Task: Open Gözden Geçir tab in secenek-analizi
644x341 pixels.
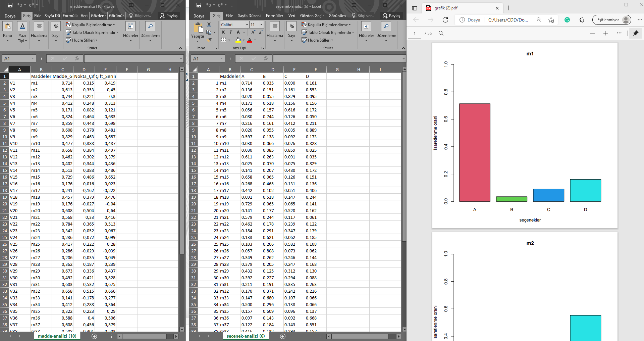Action: (x=312, y=16)
